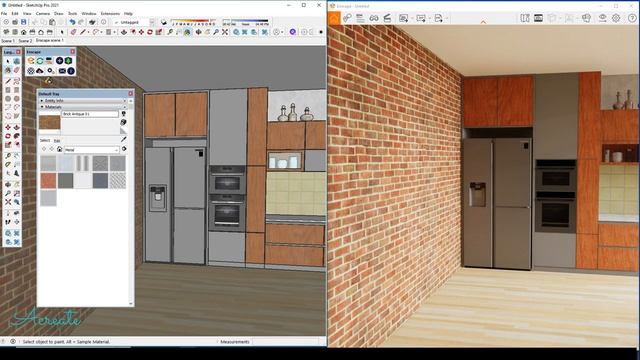Click the Screenshot export icon in Enscape window
Image resolution: width=640 pixels, height=360 pixels.
point(403,18)
